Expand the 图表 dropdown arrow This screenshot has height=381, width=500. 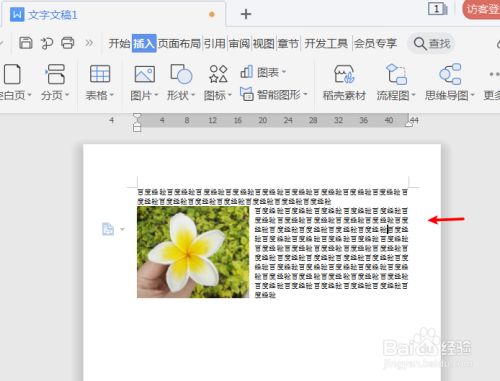[x=284, y=72]
